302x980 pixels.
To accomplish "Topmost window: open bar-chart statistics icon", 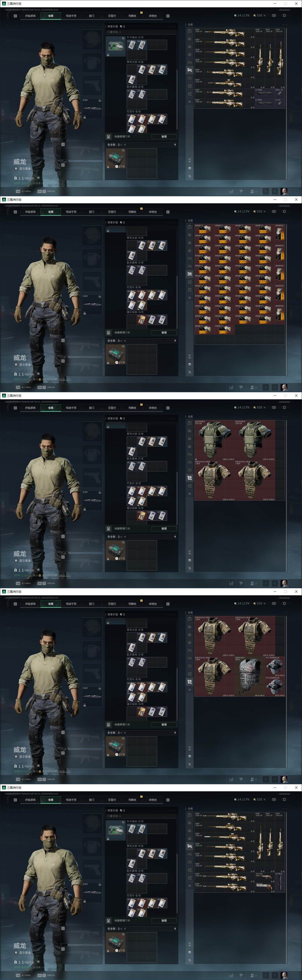I will 231,191.
